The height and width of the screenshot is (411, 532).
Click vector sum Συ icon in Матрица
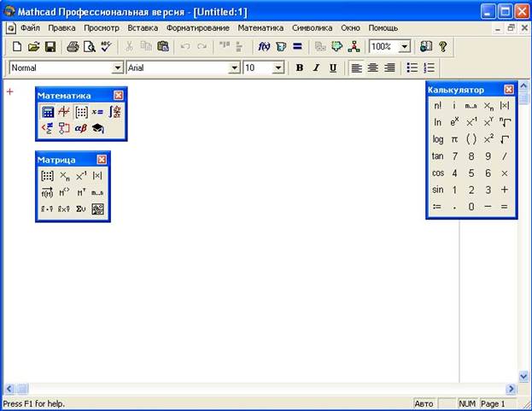click(x=81, y=209)
